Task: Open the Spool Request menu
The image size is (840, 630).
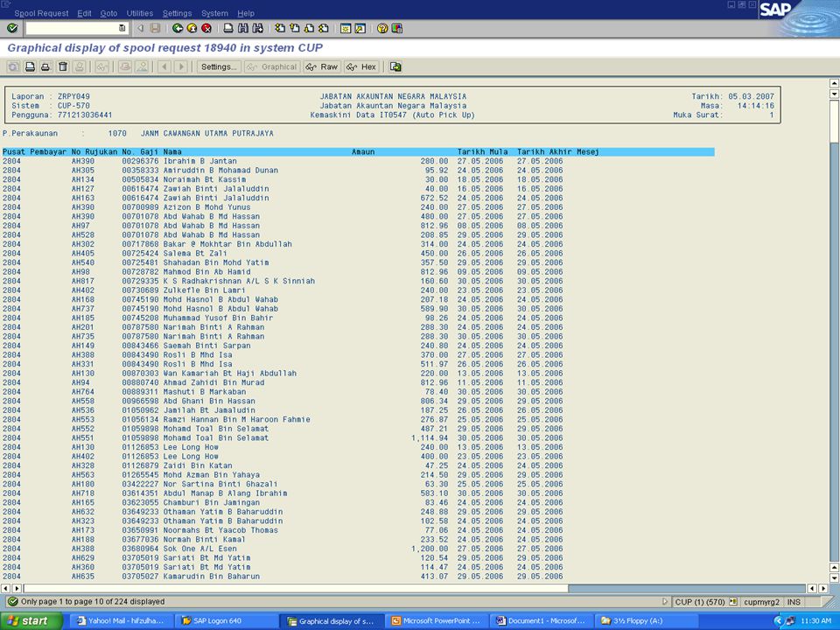Action: pos(41,13)
